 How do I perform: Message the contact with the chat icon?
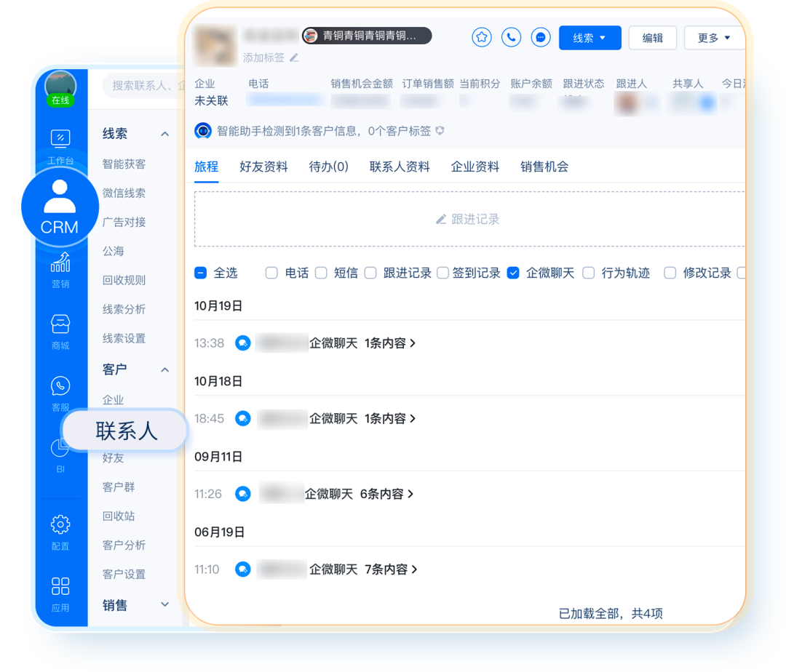540,37
